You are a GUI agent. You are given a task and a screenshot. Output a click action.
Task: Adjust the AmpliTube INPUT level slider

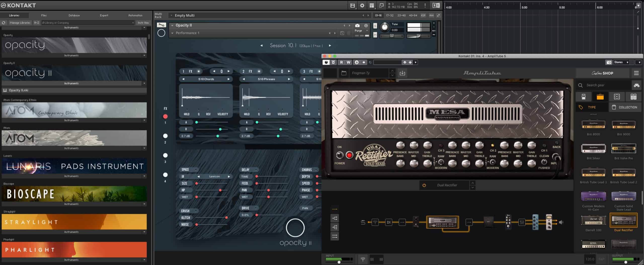[x=339, y=262]
